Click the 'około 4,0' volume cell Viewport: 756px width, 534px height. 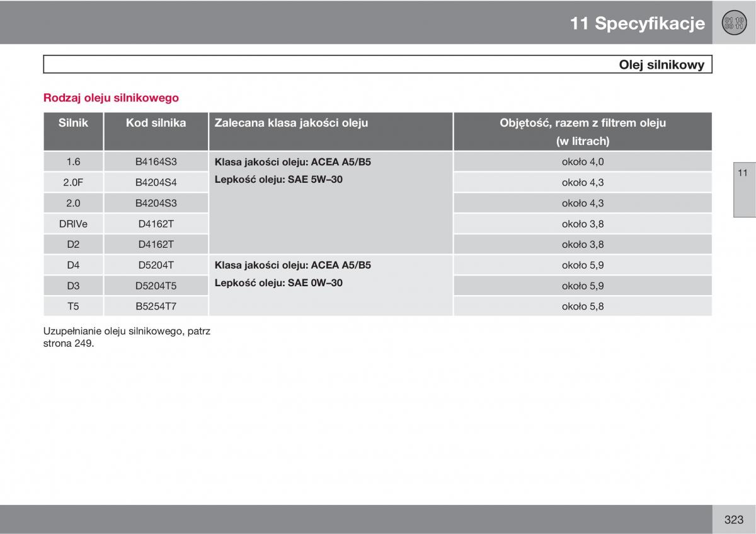(x=583, y=161)
